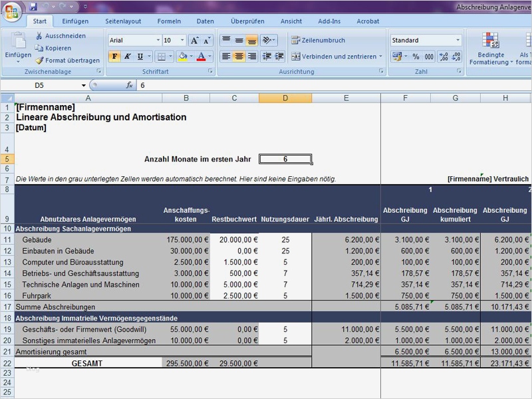
Task: Click the thousands separator 000 icon
Action: [429, 57]
